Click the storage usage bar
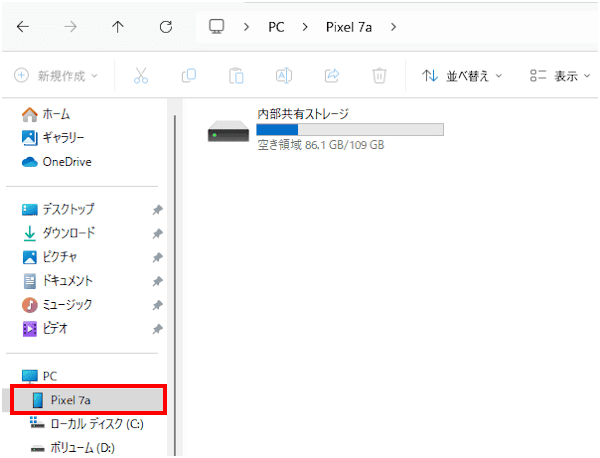600x458 pixels. (x=350, y=130)
